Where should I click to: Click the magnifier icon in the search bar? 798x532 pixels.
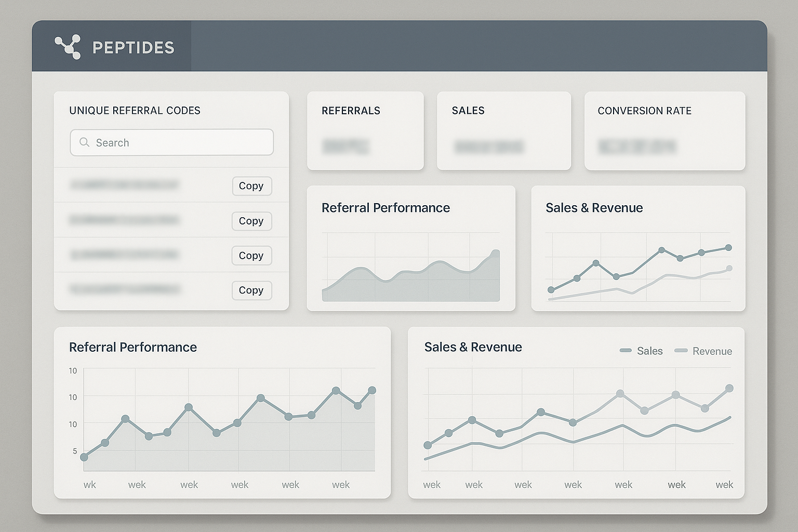(x=84, y=142)
